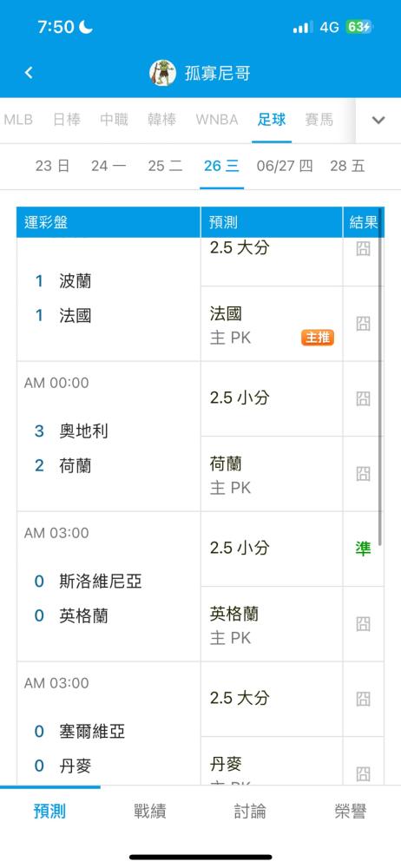Select the 賽馬 sport tab
Viewport: 401px width, 868px height.
point(319,120)
